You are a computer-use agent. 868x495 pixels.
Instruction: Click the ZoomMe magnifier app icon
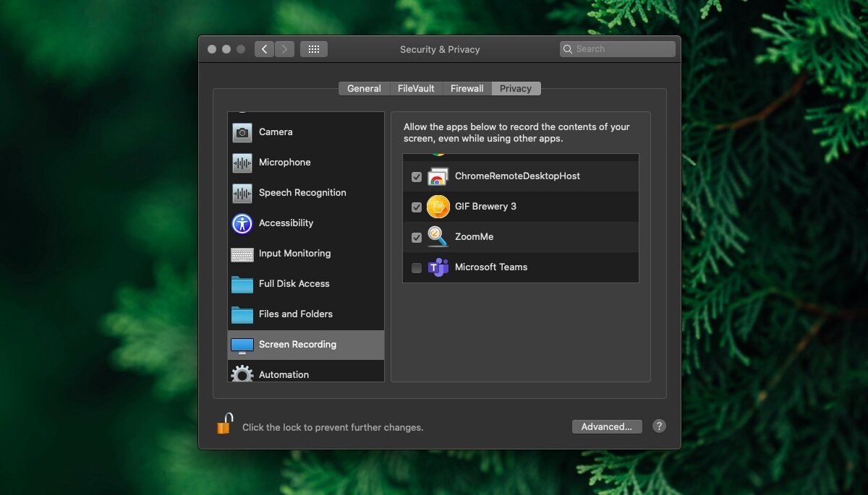pyautogui.click(x=438, y=237)
